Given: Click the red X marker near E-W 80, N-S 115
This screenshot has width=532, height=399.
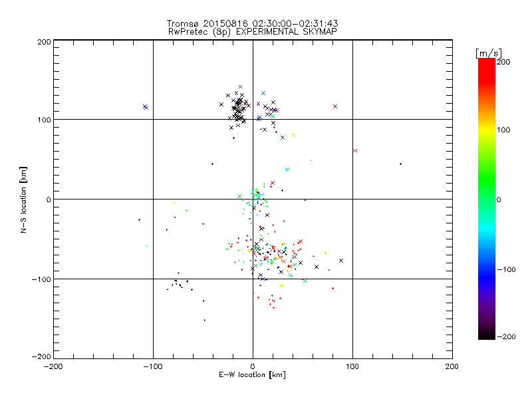Looking at the screenshot, I should pyautogui.click(x=335, y=106).
